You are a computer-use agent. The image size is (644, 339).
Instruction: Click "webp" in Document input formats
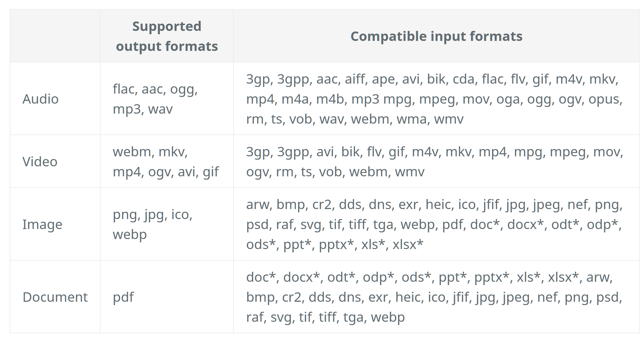[x=388, y=317]
